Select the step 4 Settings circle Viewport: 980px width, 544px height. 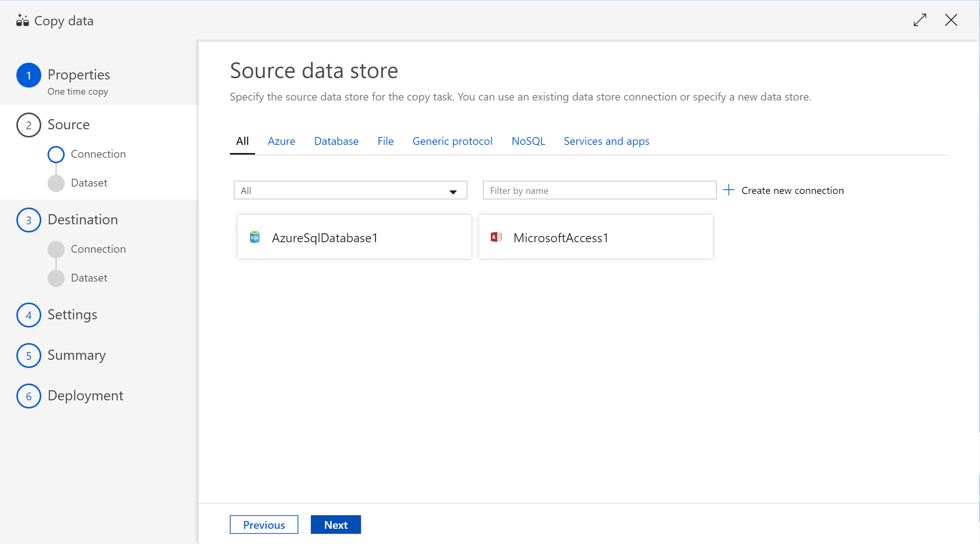[28, 315]
